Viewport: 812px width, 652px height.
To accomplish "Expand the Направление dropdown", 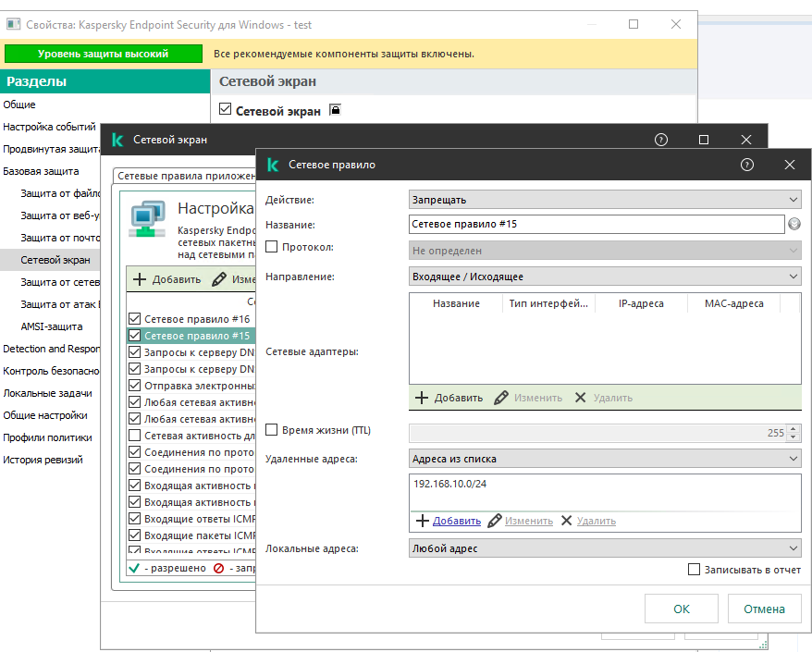I will click(605, 276).
